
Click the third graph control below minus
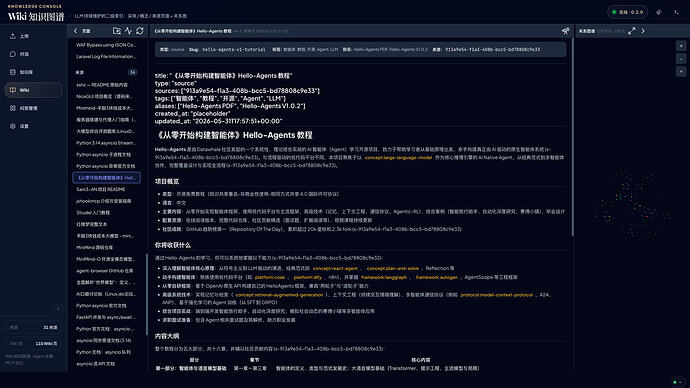pos(681,71)
